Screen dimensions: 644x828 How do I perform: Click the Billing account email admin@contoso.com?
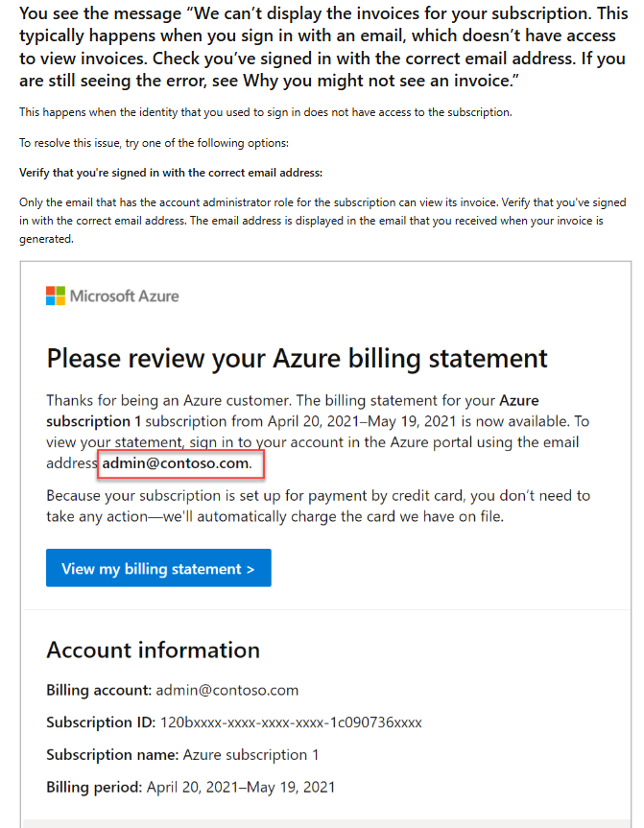tap(227, 690)
